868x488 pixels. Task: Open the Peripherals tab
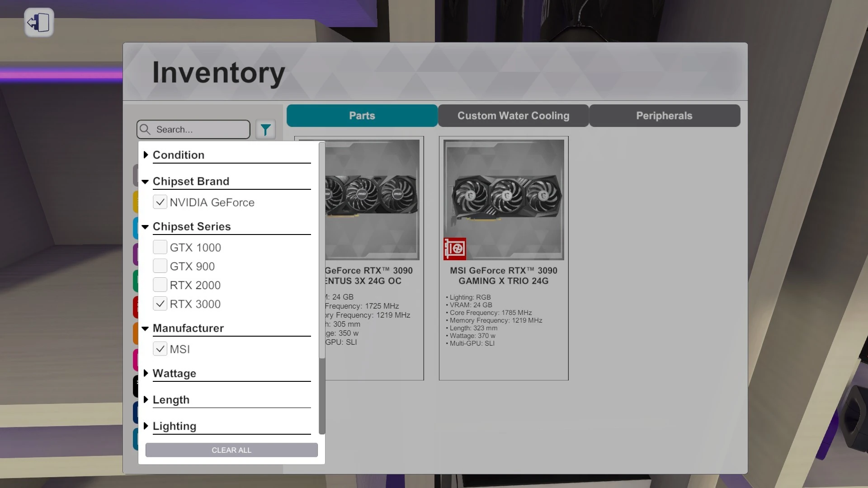pos(664,116)
